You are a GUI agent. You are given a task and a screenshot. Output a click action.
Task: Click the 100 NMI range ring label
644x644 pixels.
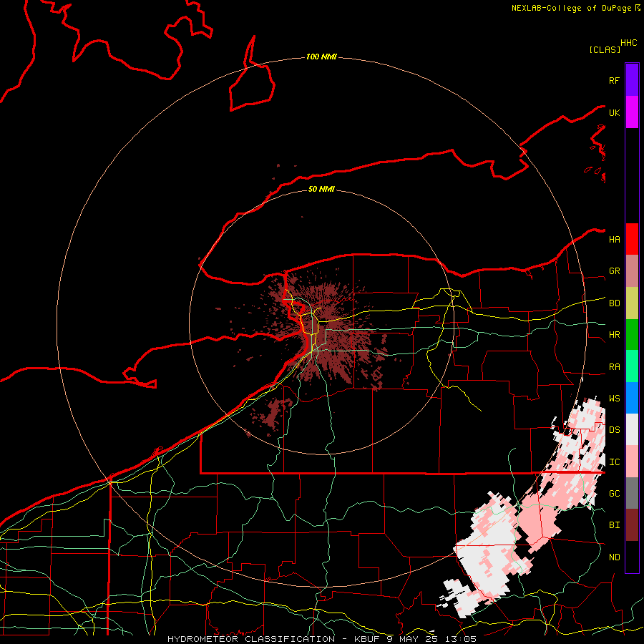pos(321,57)
